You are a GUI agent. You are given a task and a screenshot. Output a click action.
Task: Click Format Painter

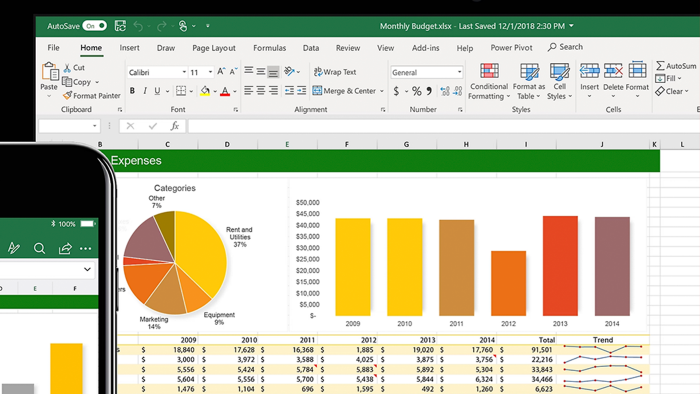pyautogui.click(x=92, y=95)
